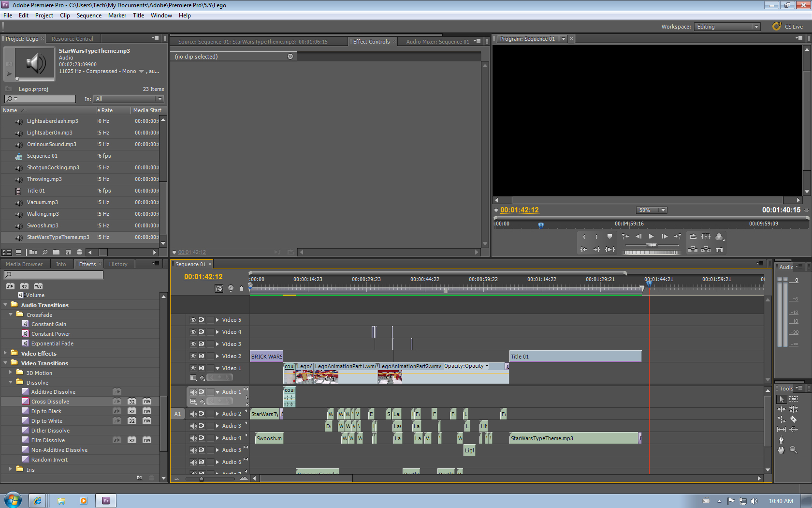Collapse the Dissolve folder

[11, 382]
